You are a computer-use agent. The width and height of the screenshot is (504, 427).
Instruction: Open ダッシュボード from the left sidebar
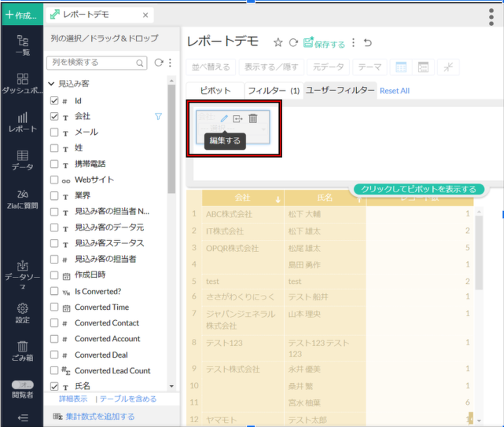[x=22, y=84]
